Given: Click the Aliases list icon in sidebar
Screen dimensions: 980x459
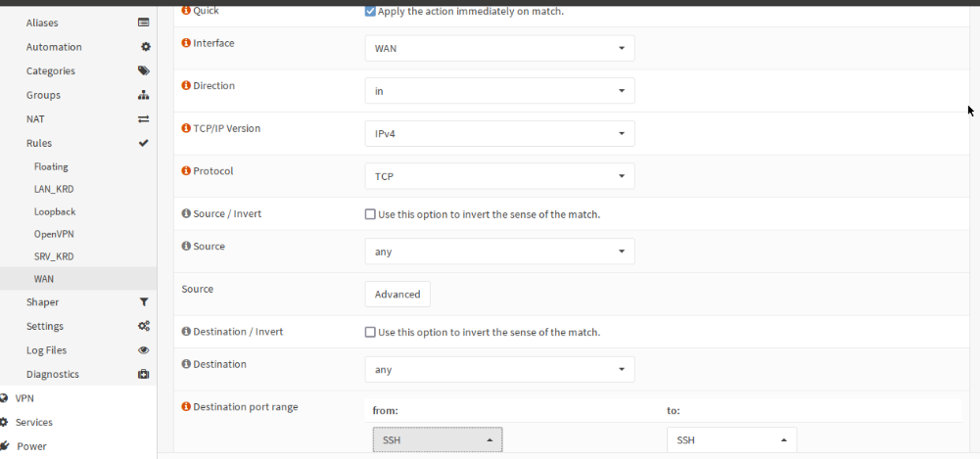Looking at the screenshot, I should pyautogui.click(x=144, y=23).
